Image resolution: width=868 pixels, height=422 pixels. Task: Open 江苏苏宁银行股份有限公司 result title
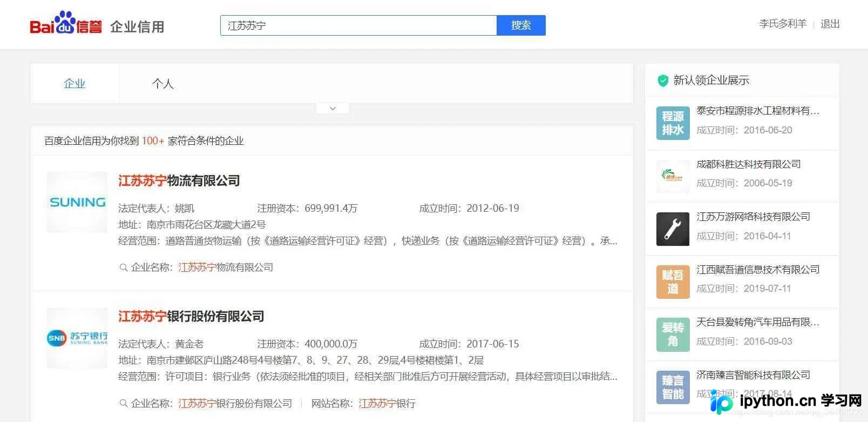click(191, 317)
